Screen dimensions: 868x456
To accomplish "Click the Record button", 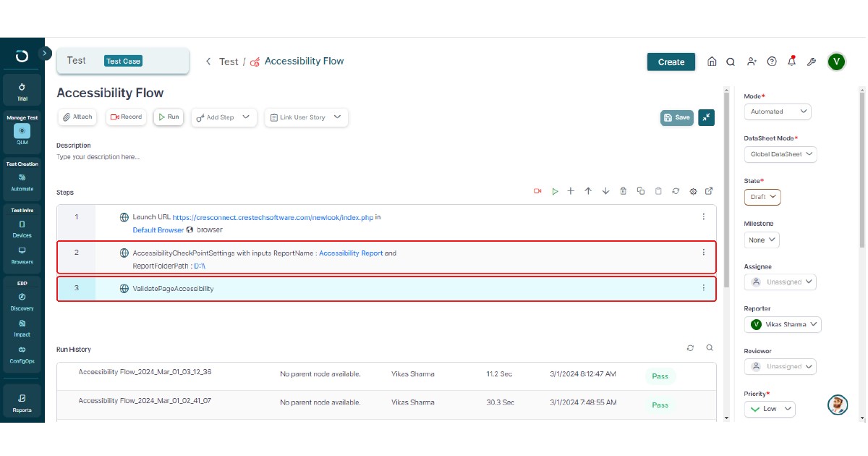I will [127, 117].
